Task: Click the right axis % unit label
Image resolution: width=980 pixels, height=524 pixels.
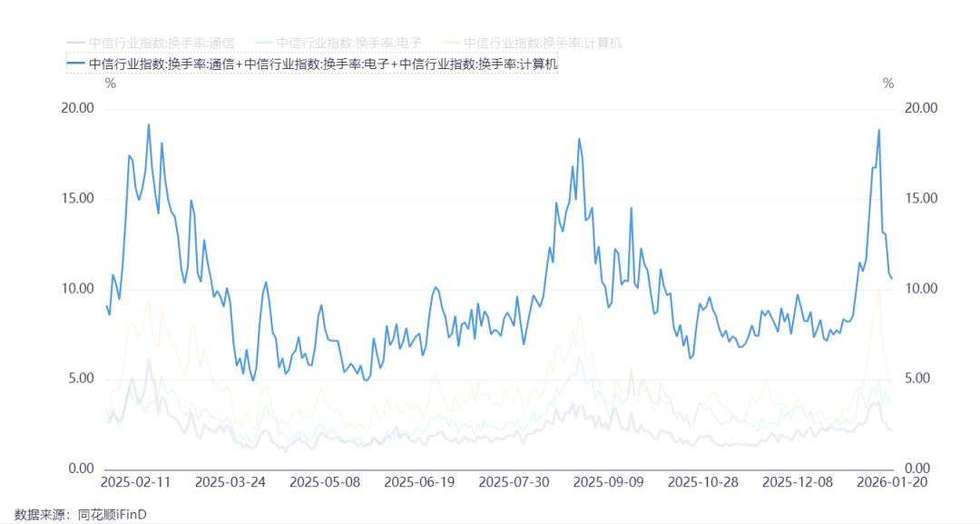Action: tap(888, 84)
